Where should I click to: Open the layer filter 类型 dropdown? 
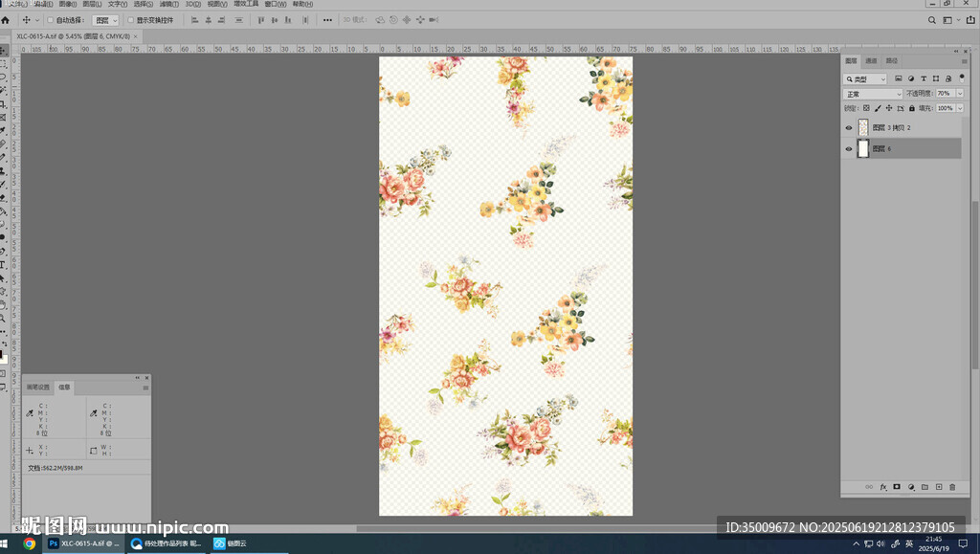click(x=865, y=78)
